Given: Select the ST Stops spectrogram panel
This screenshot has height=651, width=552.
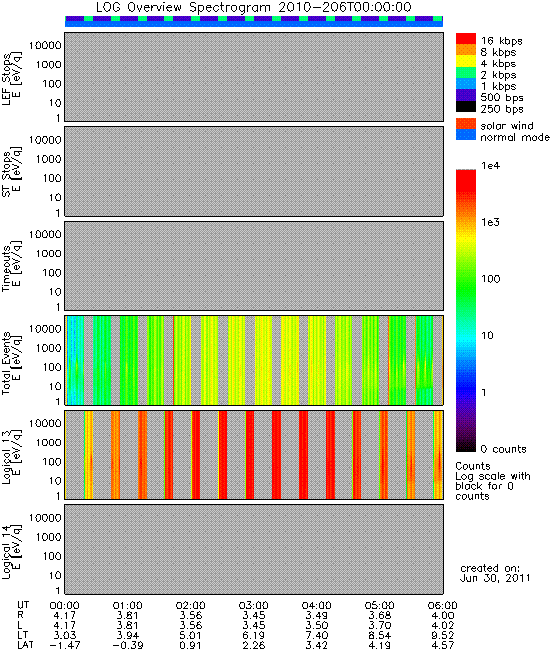Looking at the screenshot, I should click(x=254, y=171).
